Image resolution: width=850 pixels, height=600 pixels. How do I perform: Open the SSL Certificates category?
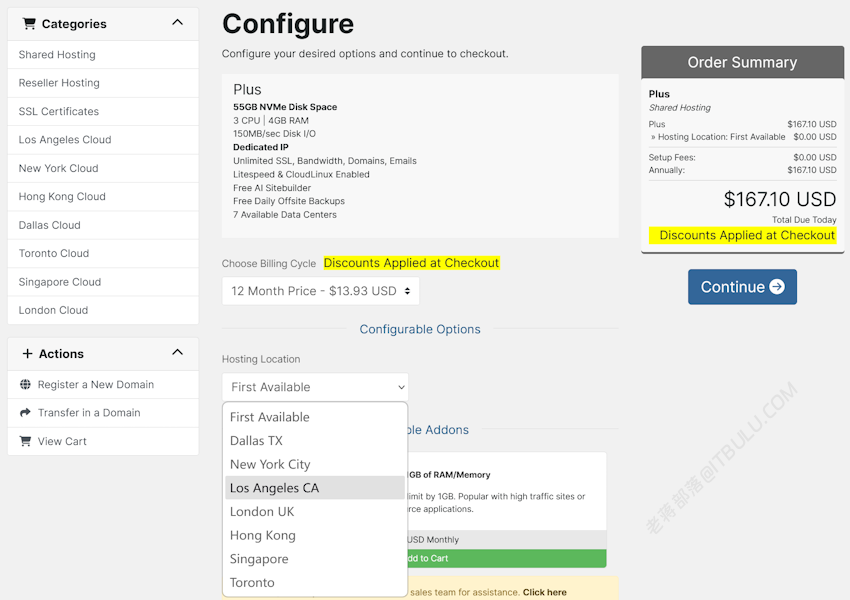coord(103,112)
